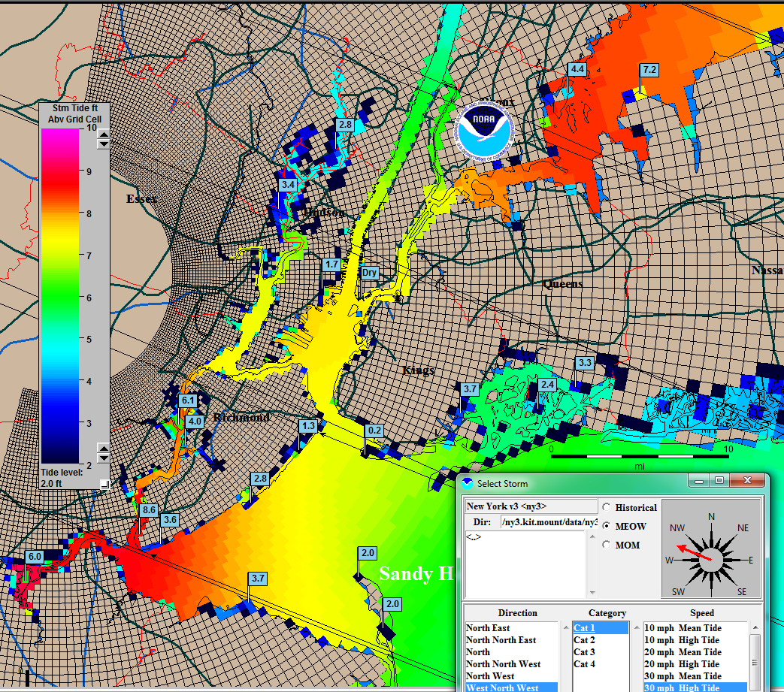
Task: Click the 0.2 surge value flag
Action: tap(374, 431)
